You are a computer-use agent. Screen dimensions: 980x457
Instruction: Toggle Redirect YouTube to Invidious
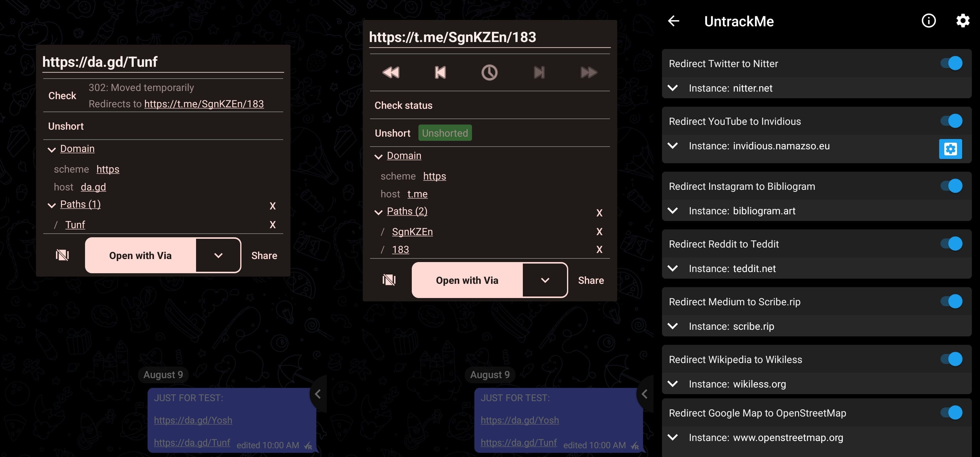point(951,121)
